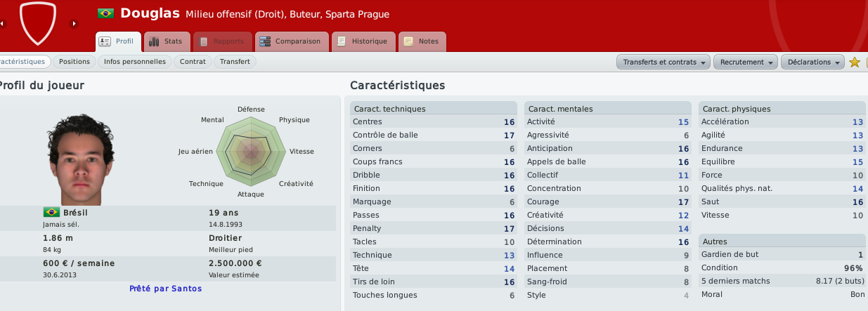The width and height of the screenshot is (868, 311).
Task: Follow the Prêté par Santos link
Action: [x=165, y=289]
